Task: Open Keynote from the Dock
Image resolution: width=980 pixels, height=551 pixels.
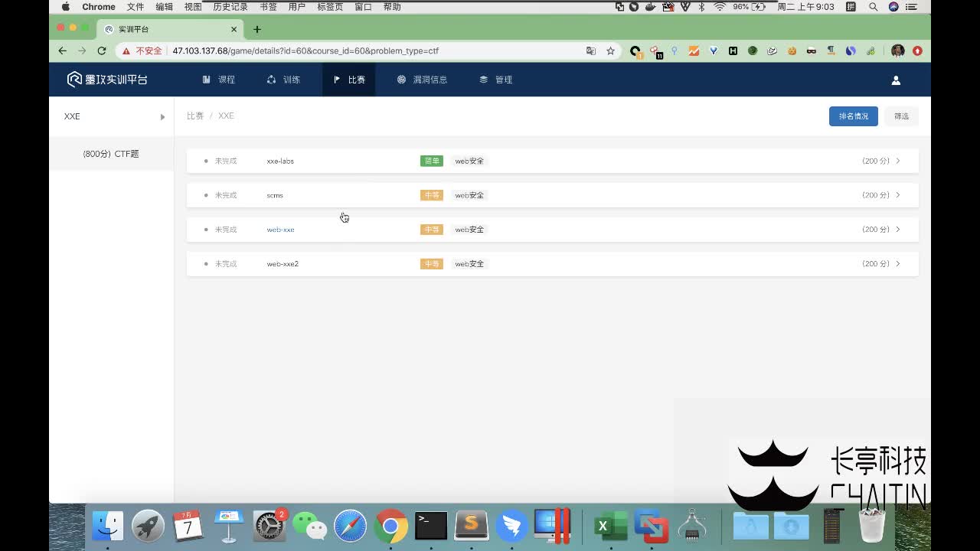Action: [229, 527]
